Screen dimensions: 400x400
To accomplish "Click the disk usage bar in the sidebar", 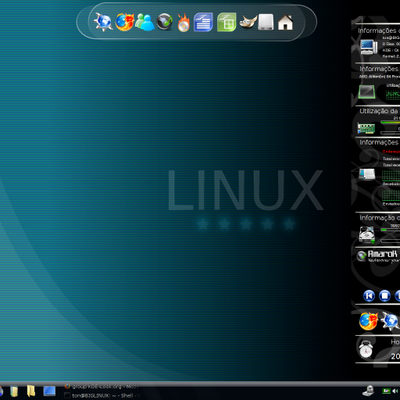I will tap(390, 230).
